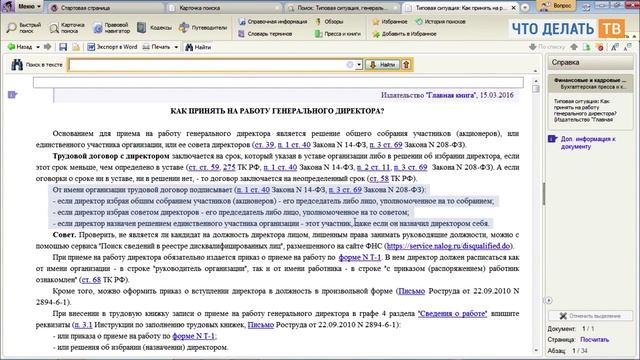The width and height of the screenshot is (640, 360).
Task: Click Посчитать page count link
Action: point(594,340)
